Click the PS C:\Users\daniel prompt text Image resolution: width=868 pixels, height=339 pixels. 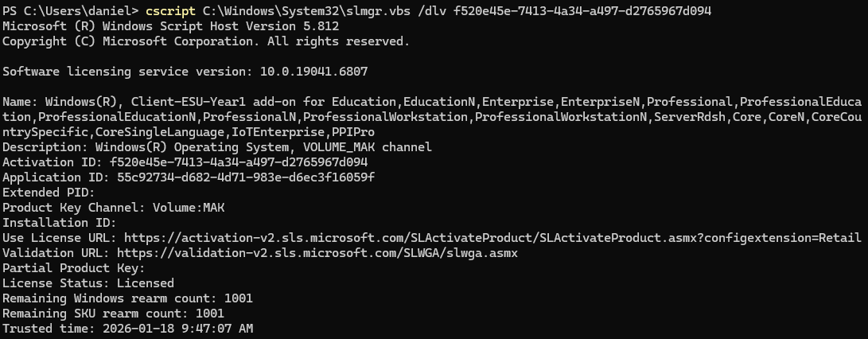(70, 10)
